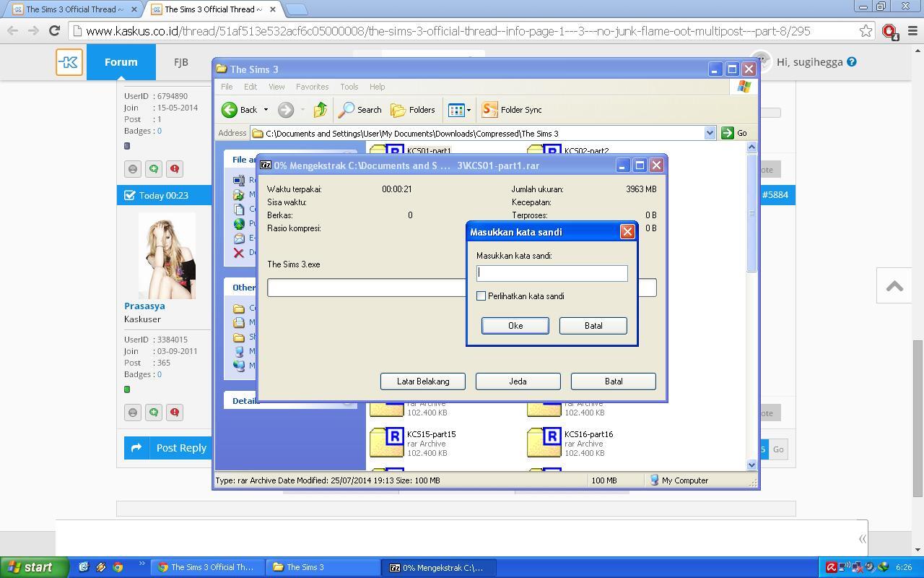Open the Favorites menu in Explorer
The image size is (924, 578).
(312, 87)
